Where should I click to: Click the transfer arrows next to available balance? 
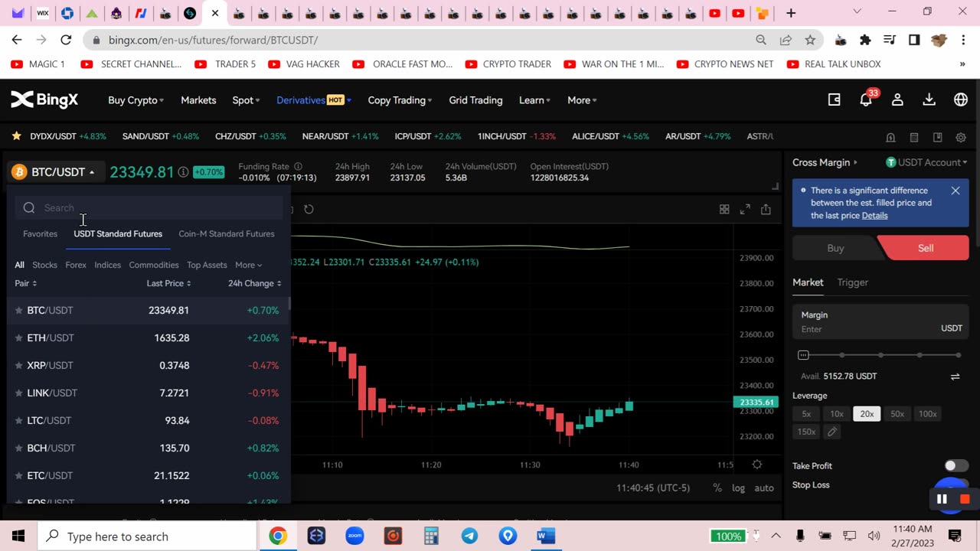955,377
